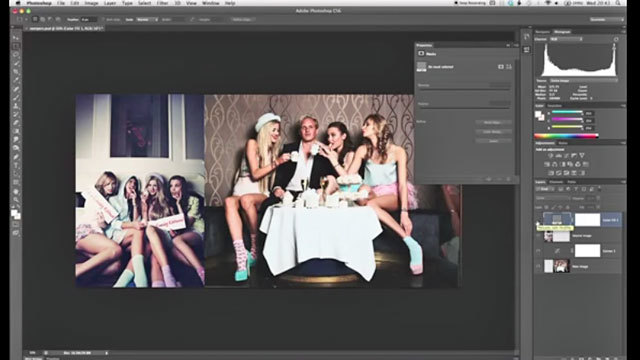Viewport: 640px width, 360px height.
Task: Open the histogram Source dropdown
Action: click(x=583, y=81)
